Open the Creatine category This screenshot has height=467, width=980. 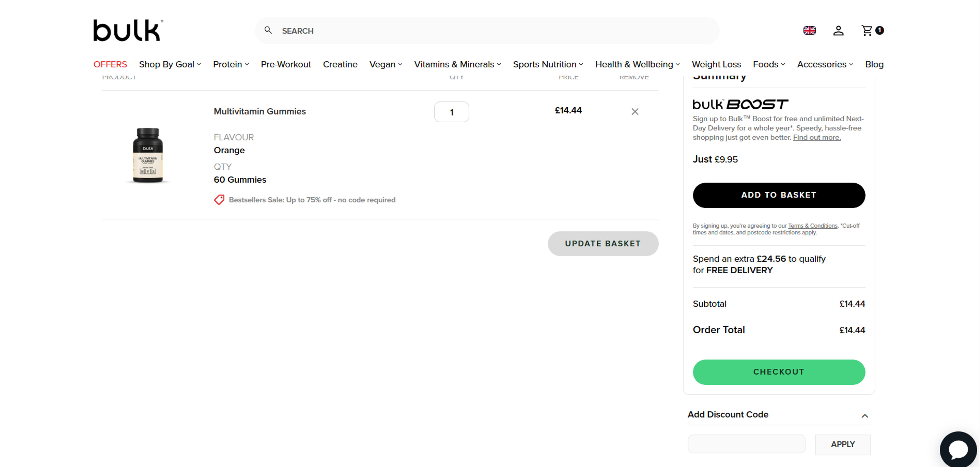click(340, 64)
